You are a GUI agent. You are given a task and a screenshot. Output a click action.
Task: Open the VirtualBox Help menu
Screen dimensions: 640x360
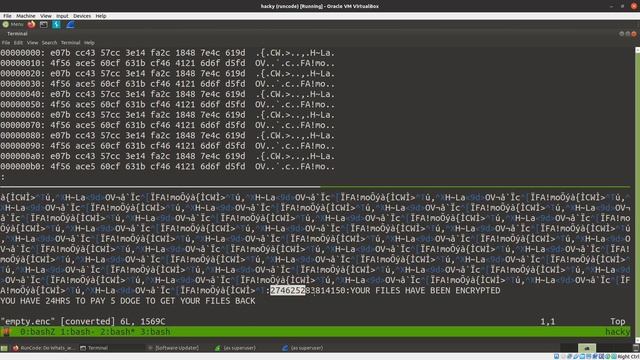(x=101, y=16)
